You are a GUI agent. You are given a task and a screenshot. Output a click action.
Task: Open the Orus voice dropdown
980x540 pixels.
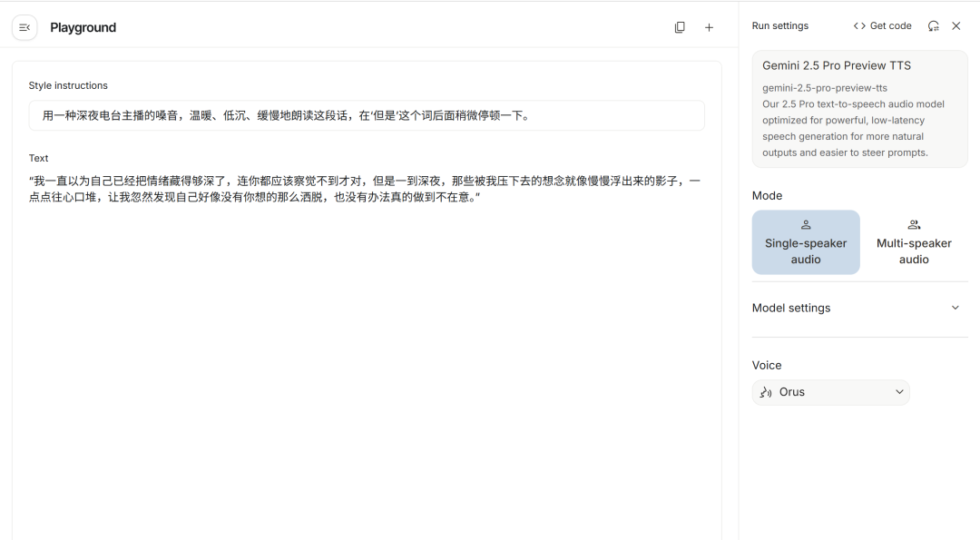[x=830, y=392]
